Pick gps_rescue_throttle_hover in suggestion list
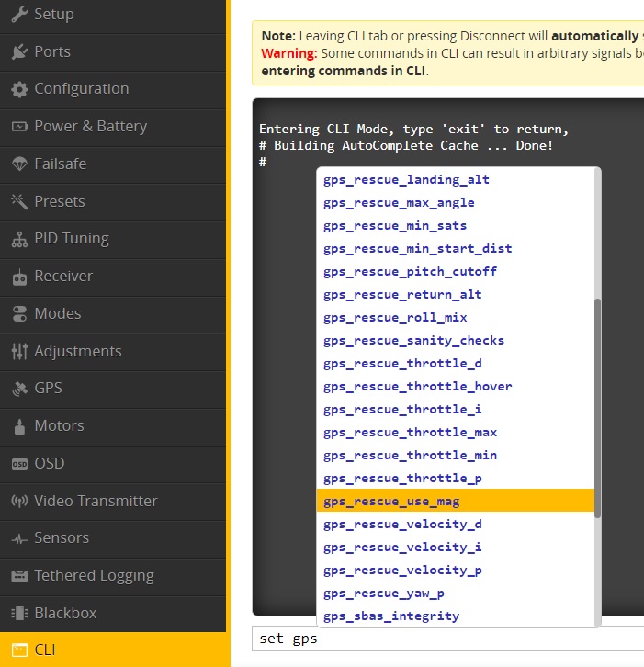 pyautogui.click(x=417, y=387)
